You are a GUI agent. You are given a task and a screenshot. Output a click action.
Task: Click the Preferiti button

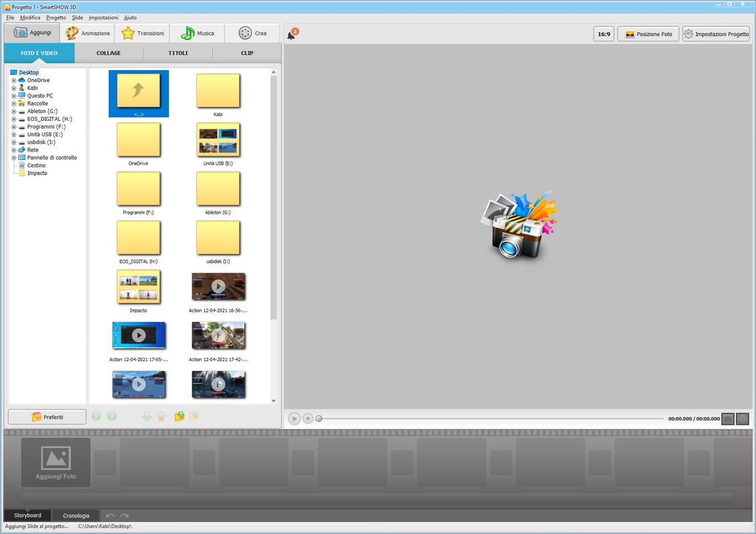point(47,417)
